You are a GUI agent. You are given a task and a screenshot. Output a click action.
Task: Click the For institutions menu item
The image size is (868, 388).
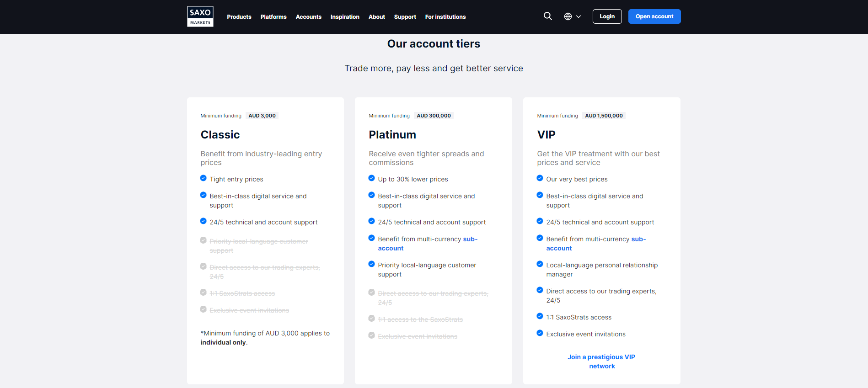pos(445,17)
